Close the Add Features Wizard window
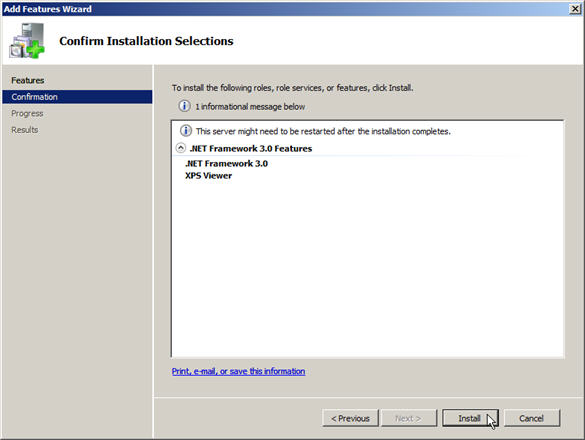 (575, 9)
